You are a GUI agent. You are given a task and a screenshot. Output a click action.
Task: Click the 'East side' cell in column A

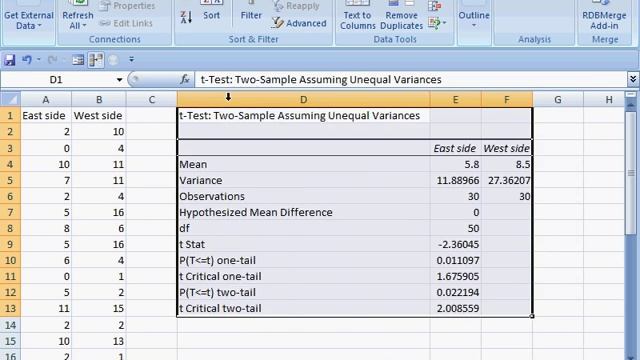46,116
